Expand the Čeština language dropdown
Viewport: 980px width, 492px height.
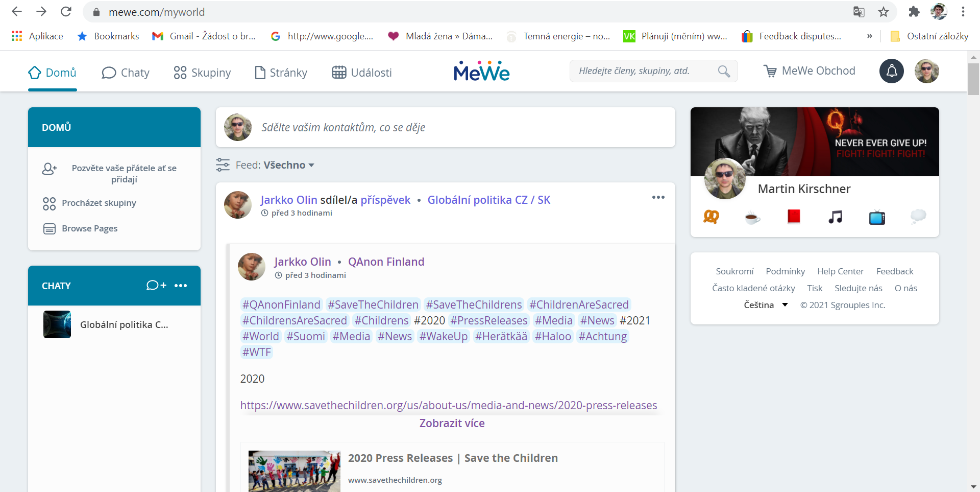[766, 305]
